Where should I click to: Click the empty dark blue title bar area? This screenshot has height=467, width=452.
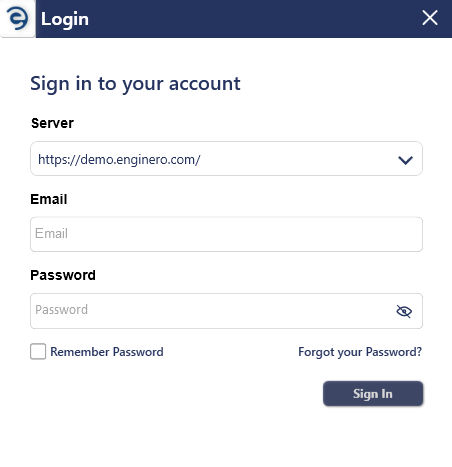point(253,19)
